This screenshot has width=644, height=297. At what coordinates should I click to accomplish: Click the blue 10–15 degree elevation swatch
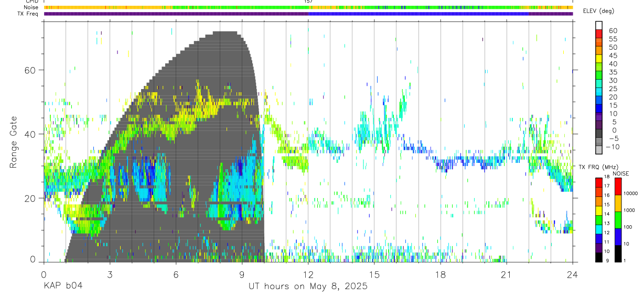[599, 108]
